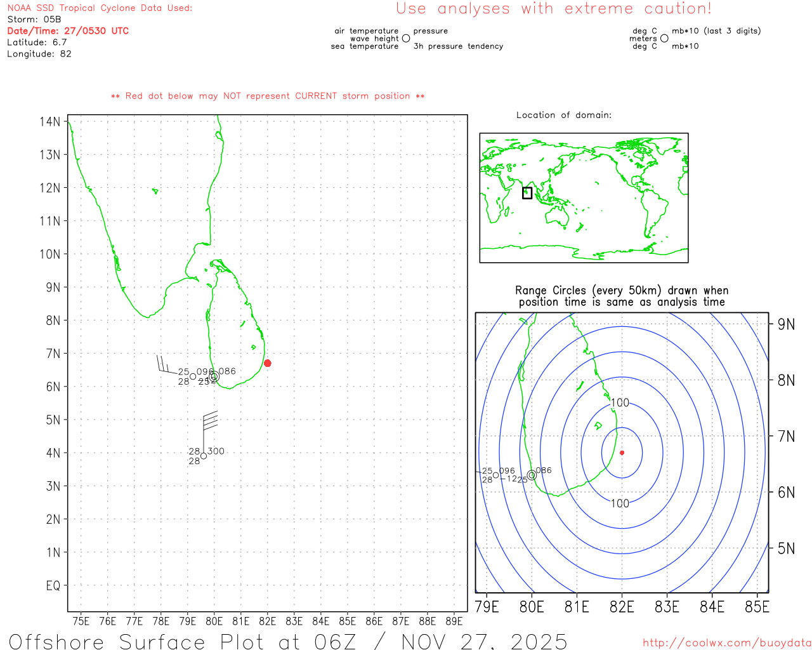Image resolution: width=812 pixels, height=650 pixels.
Task: Click the NOAA SSD Tropical Cyclone Data heading
Action: [100, 8]
